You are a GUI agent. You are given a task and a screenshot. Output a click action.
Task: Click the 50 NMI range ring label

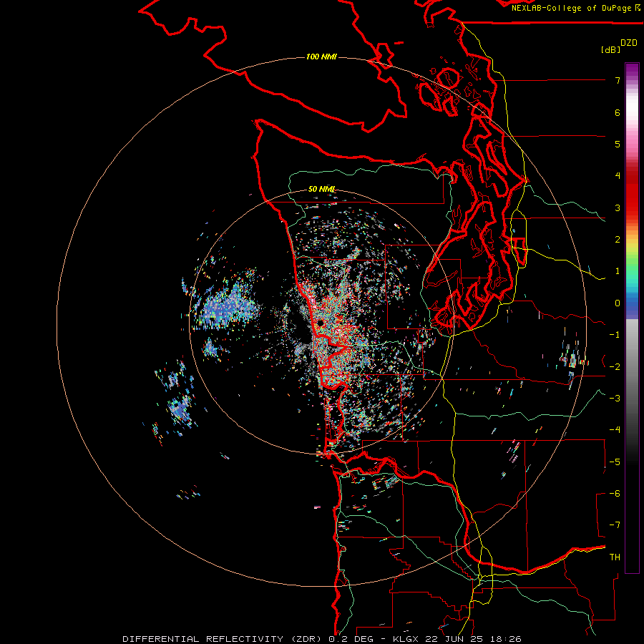[x=321, y=189]
